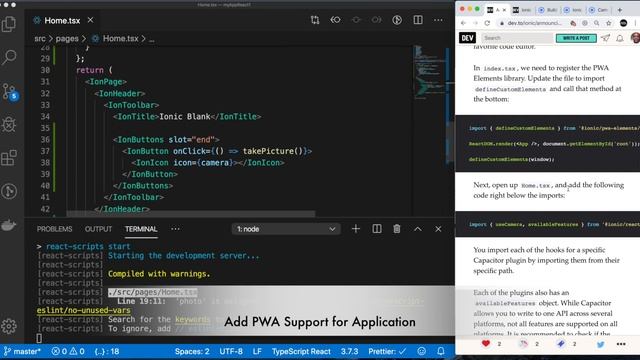
Task: Create a new terminal with plus icon
Action: pos(356,229)
